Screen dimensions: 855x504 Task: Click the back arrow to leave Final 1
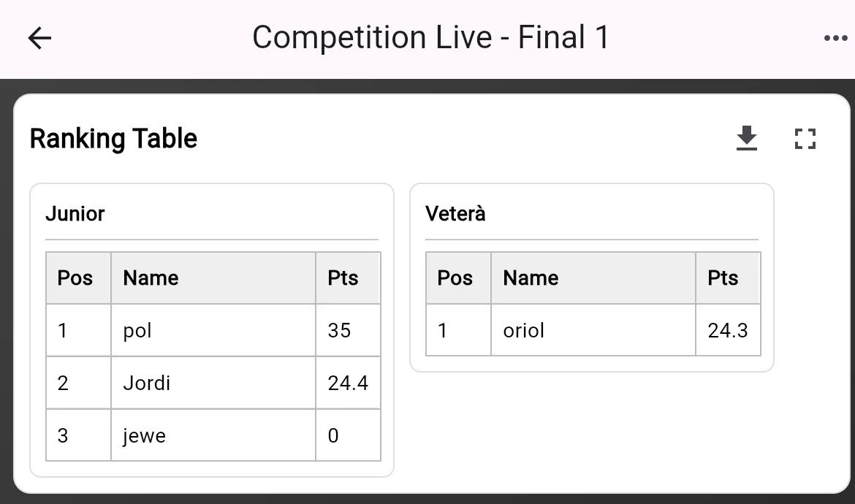click(x=38, y=37)
